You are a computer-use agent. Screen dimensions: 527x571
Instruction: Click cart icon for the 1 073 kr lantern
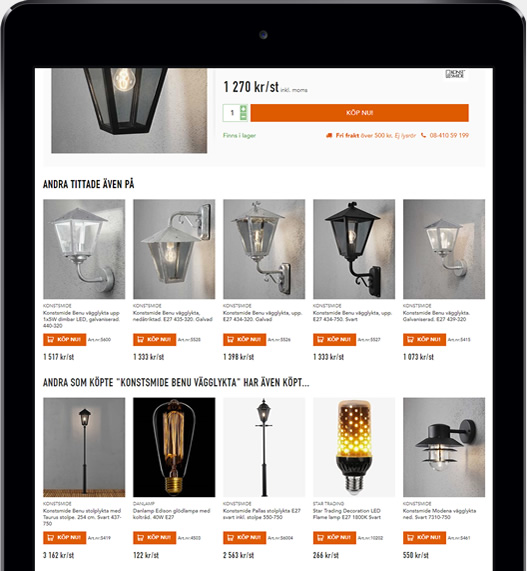(x=410, y=339)
